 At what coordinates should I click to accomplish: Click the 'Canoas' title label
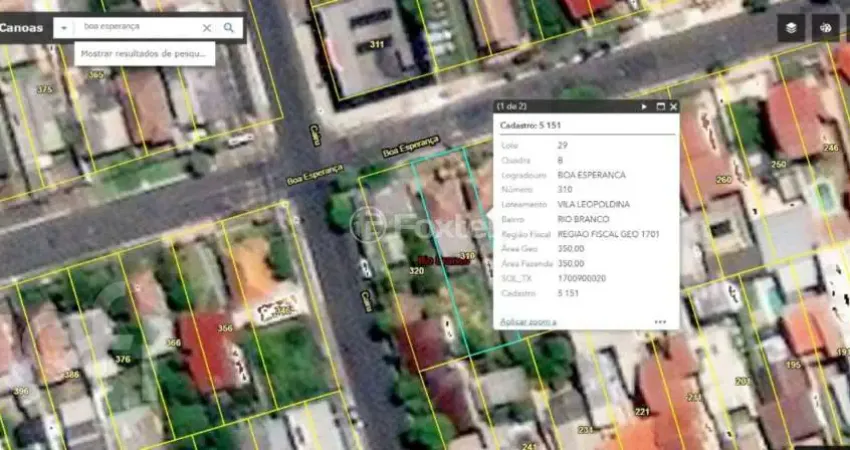click(21, 28)
